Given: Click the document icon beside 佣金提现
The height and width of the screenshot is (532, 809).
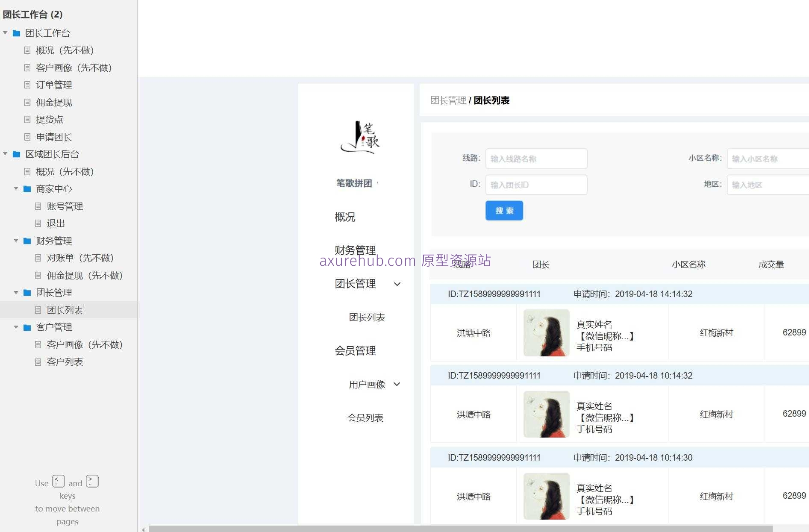Looking at the screenshot, I should 27,102.
